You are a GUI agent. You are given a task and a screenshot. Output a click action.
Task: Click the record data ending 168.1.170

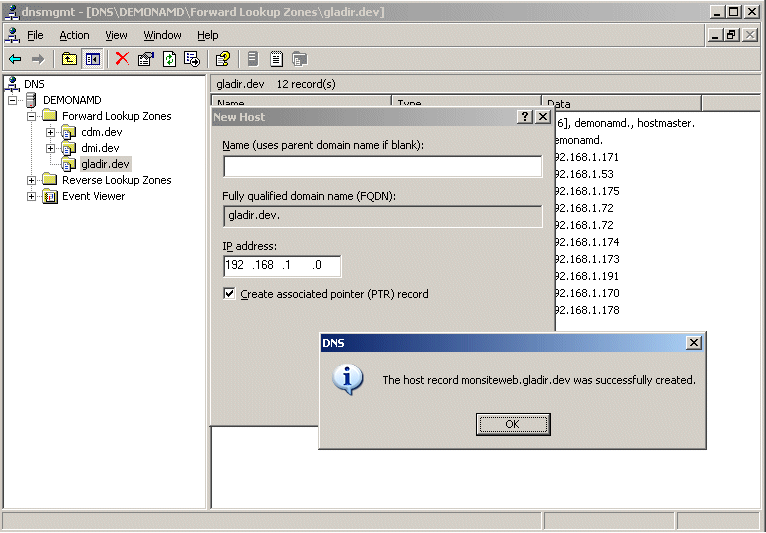click(587, 293)
